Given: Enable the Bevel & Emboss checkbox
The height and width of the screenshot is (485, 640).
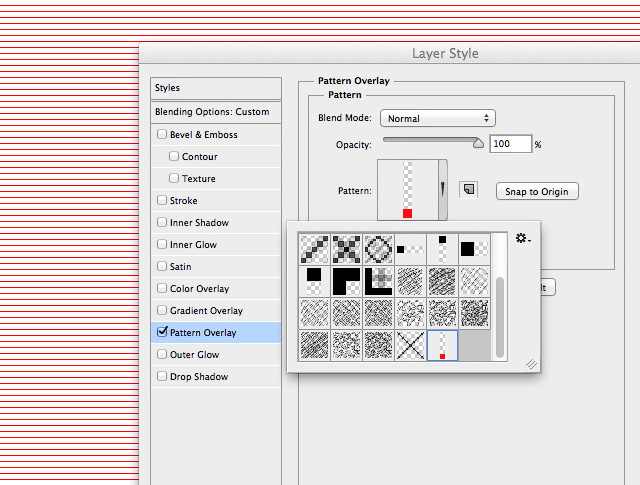Looking at the screenshot, I should click(x=162, y=134).
